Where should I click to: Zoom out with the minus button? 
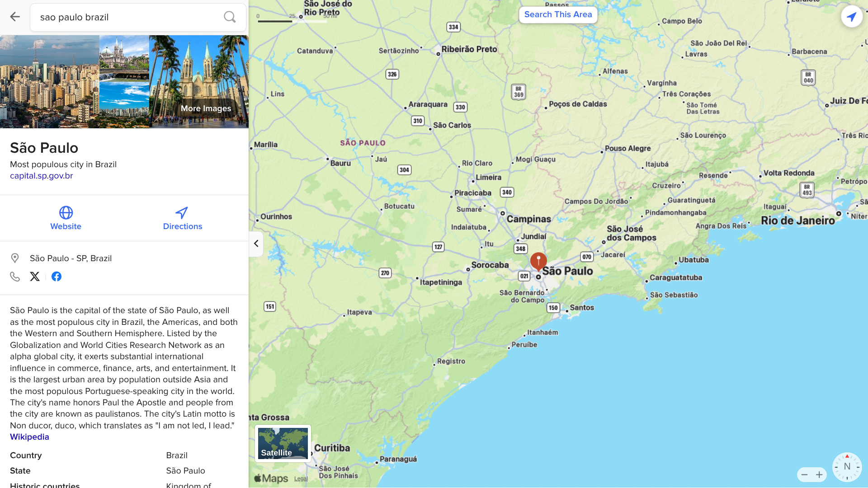[804, 474]
